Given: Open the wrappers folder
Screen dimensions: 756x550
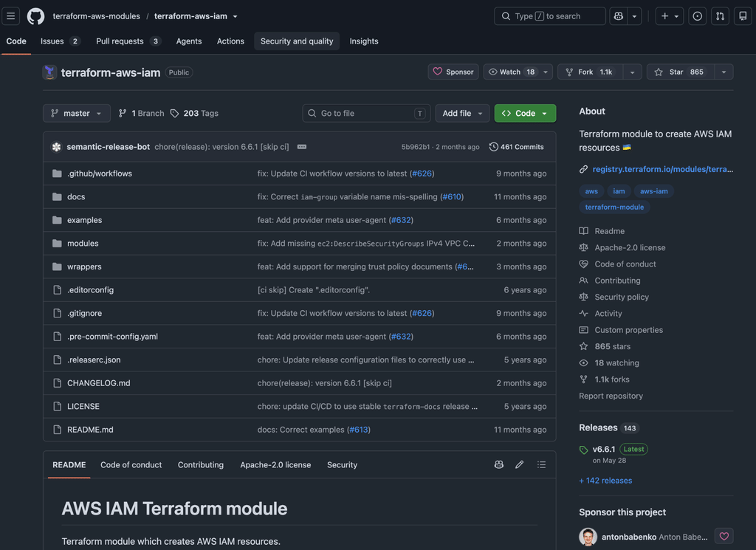Looking at the screenshot, I should [x=84, y=267].
